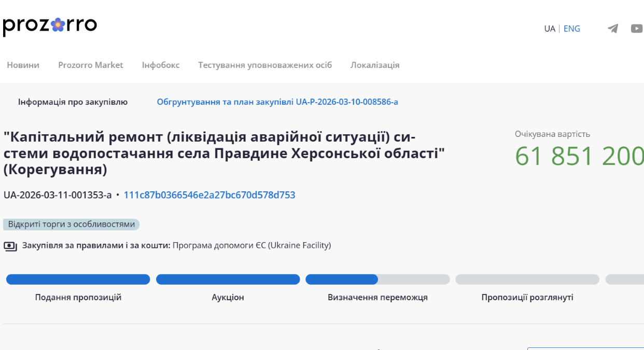Go to Prozorro Market
This screenshot has height=350, width=644.
[x=91, y=65]
